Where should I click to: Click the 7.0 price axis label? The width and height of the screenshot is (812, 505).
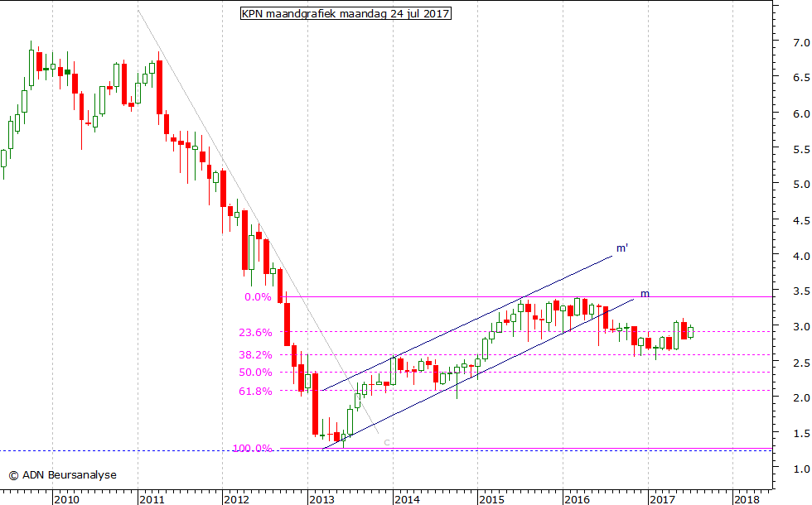coord(801,42)
